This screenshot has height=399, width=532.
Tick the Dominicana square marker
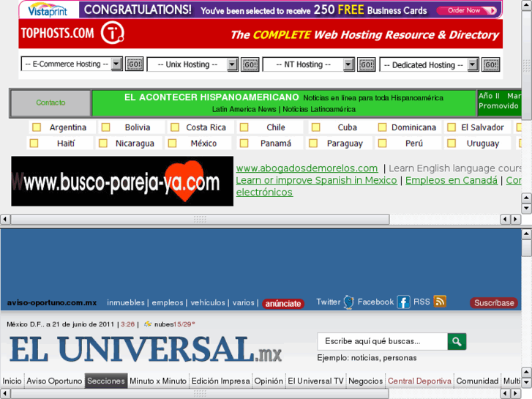(x=382, y=127)
